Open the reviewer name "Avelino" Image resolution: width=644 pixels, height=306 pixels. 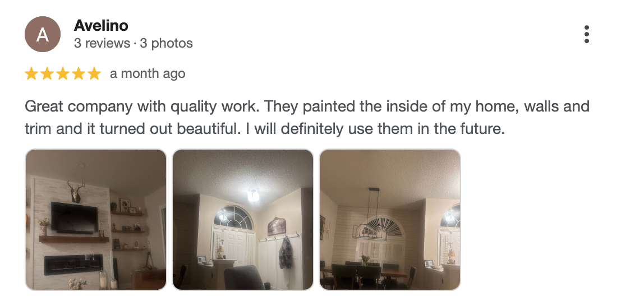point(101,25)
